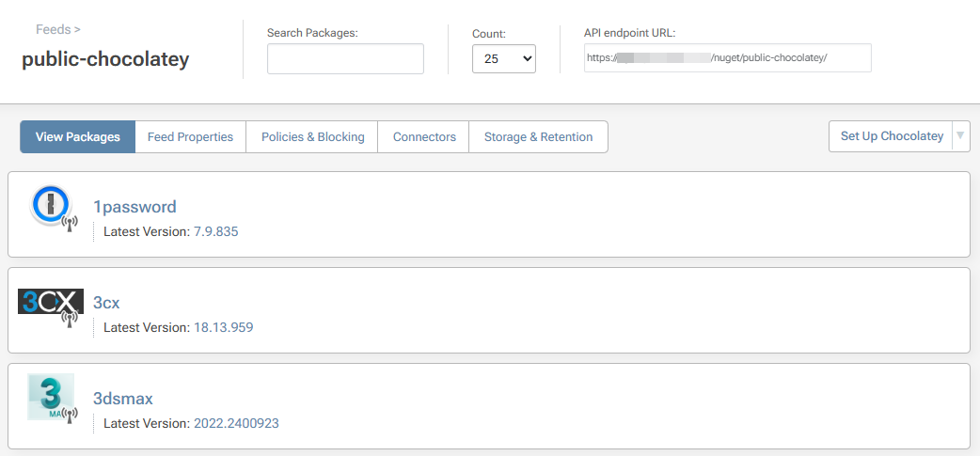This screenshot has height=456, width=980.
Task: Switch to the View Packages tab
Action: point(77,137)
